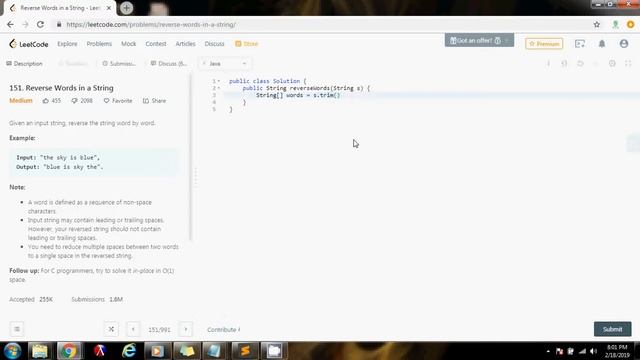The width and height of the screenshot is (640, 360).
Task: Open the Articles menu item
Action: pyautogui.click(x=185, y=44)
